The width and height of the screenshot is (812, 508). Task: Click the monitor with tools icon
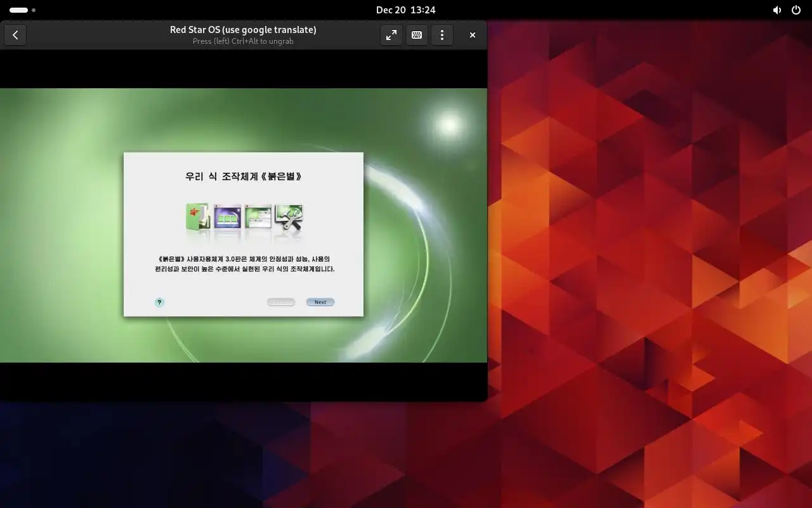point(289,217)
